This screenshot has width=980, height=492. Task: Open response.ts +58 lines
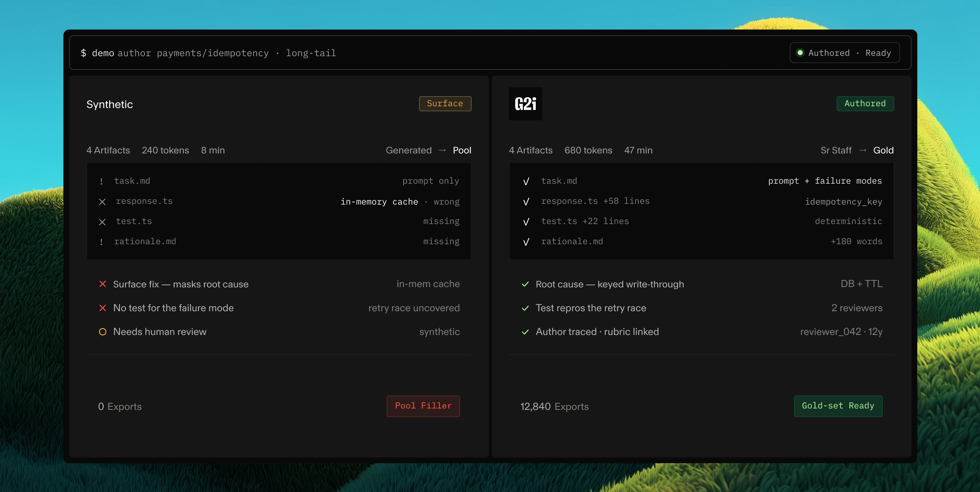tap(595, 201)
